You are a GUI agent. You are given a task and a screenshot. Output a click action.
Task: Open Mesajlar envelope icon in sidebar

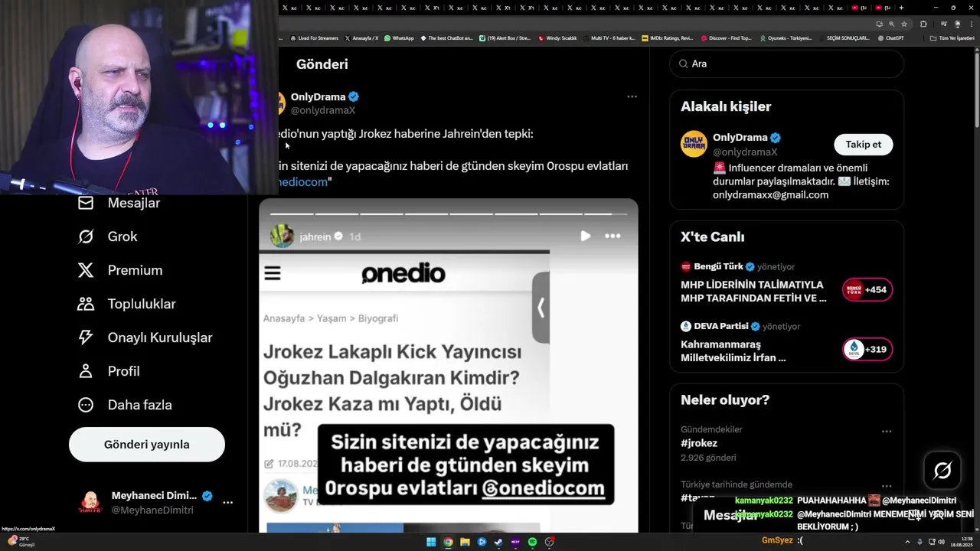pos(86,203)
